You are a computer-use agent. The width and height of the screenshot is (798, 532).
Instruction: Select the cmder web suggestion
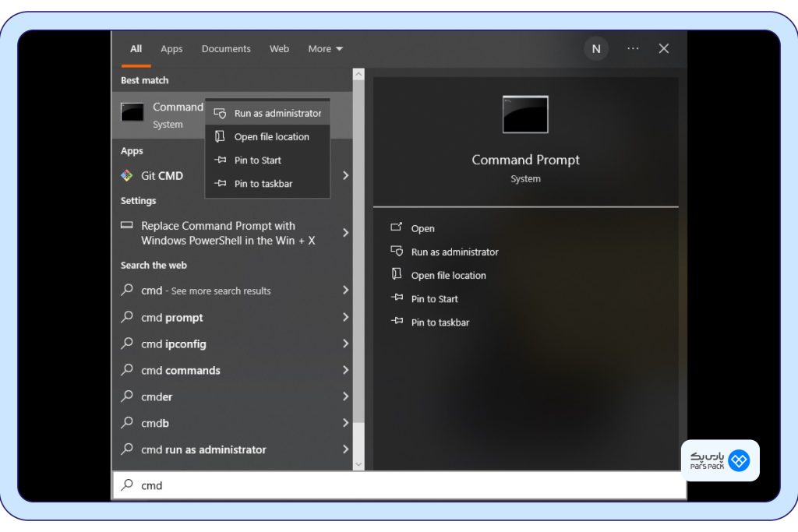pos(231,396)
